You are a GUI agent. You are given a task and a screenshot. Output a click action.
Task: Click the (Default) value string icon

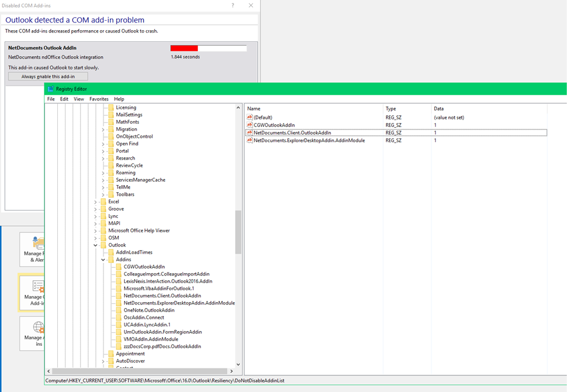coord(249,117)
